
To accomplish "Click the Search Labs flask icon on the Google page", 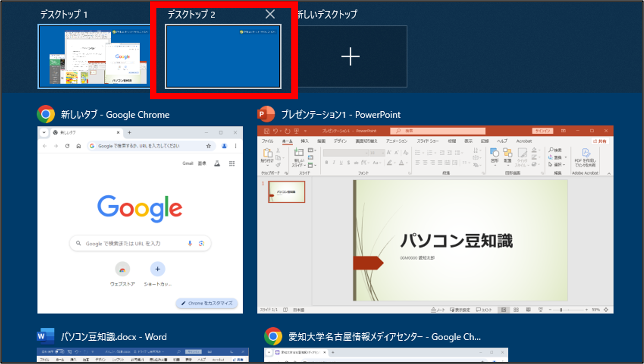I will click(x=217, y=163).
